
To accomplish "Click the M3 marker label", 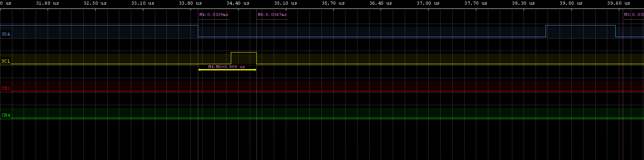I will (x=634, y=15).
